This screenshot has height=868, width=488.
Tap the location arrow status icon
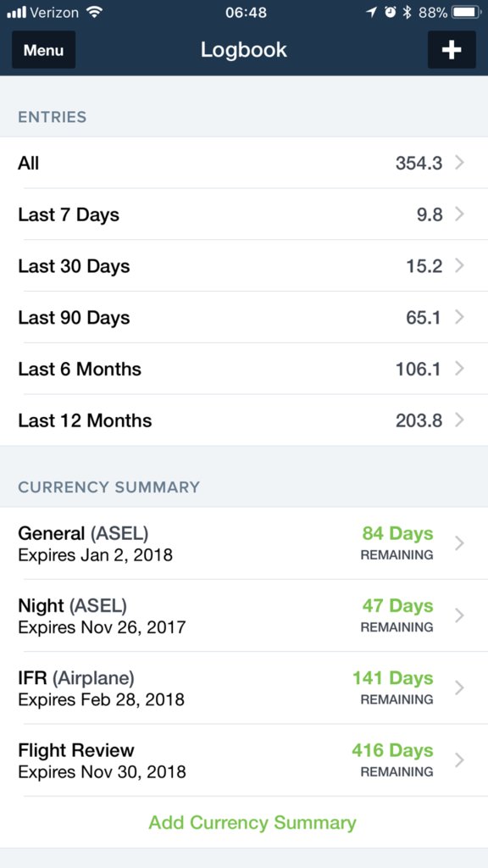(x=372, y=12)
